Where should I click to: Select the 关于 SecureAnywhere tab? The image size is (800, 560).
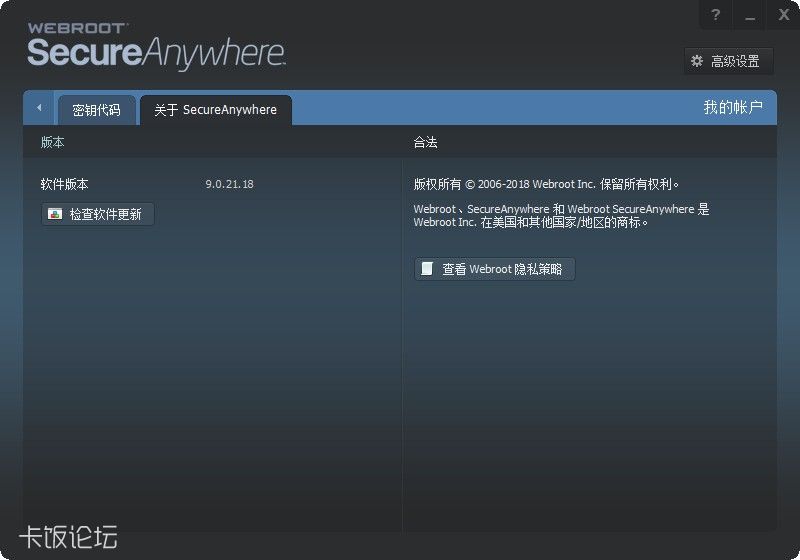(x=216, y=110)
